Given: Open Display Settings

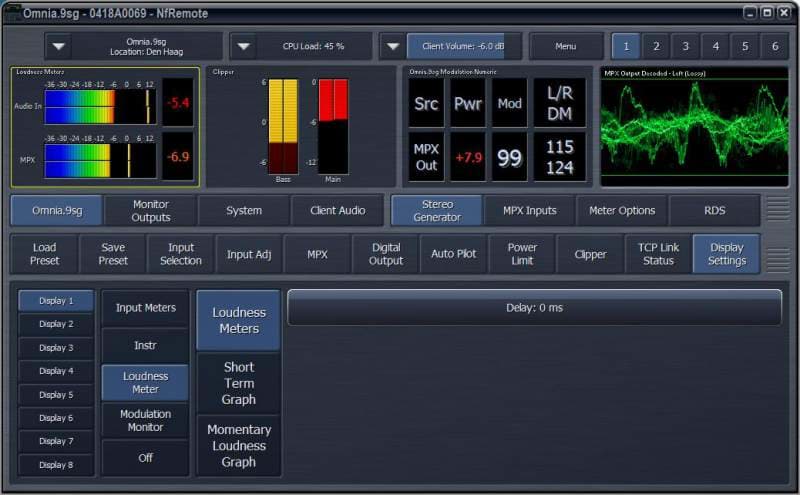Looking at the screenshot, I should click(x=727, y=254).
